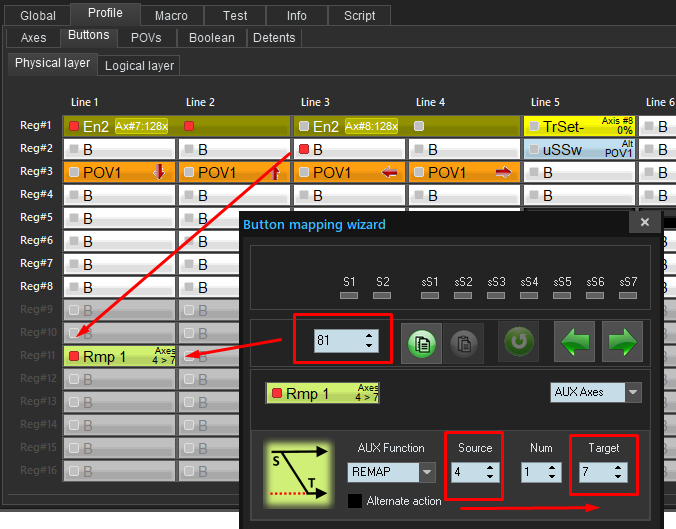676x529 pixels.
Task: Click sS1 sub-shift indicator
Action: 430,295
